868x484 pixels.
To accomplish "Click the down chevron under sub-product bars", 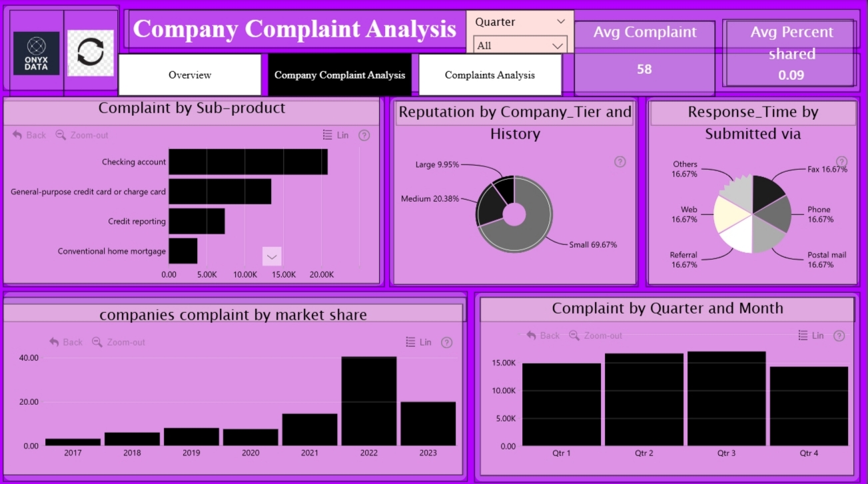I will (x=272, y=256).
